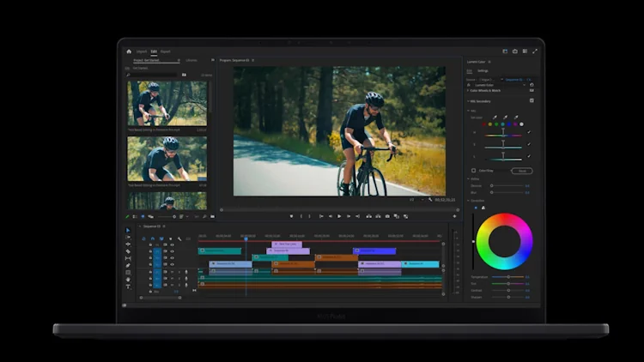Toggle the HSL Secondary checkbox
The image size is (644, 362).
[x=532, y=100]
